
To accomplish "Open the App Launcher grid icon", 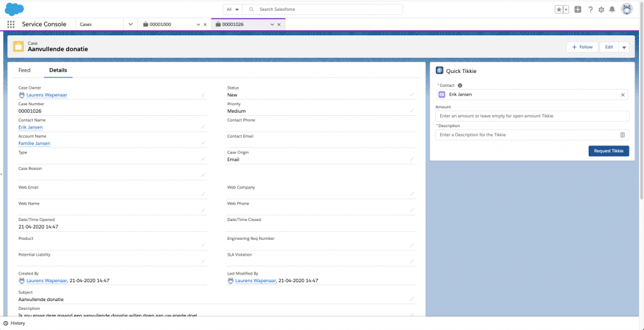I will coord(11,24).
